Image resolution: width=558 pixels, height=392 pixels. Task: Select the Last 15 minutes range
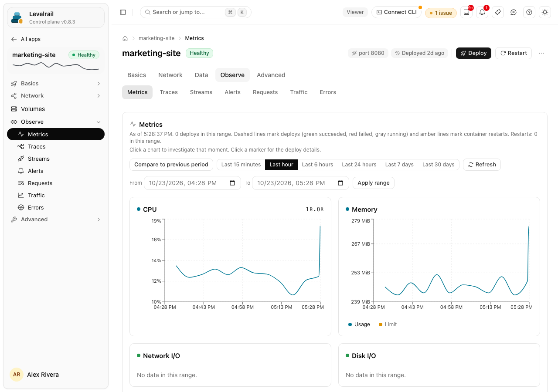point(241,165)
